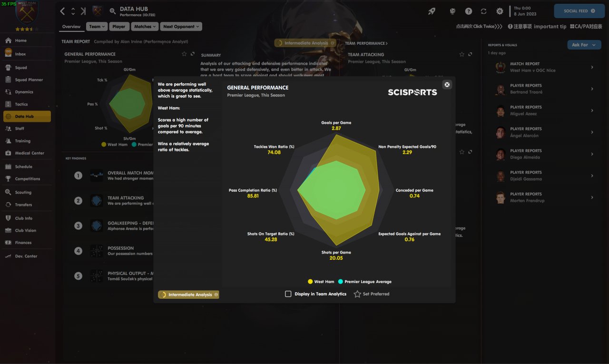Viewport: 609px width, 364px height.
Task: Open the Matches dropdown tab
Action: [145, 27]
